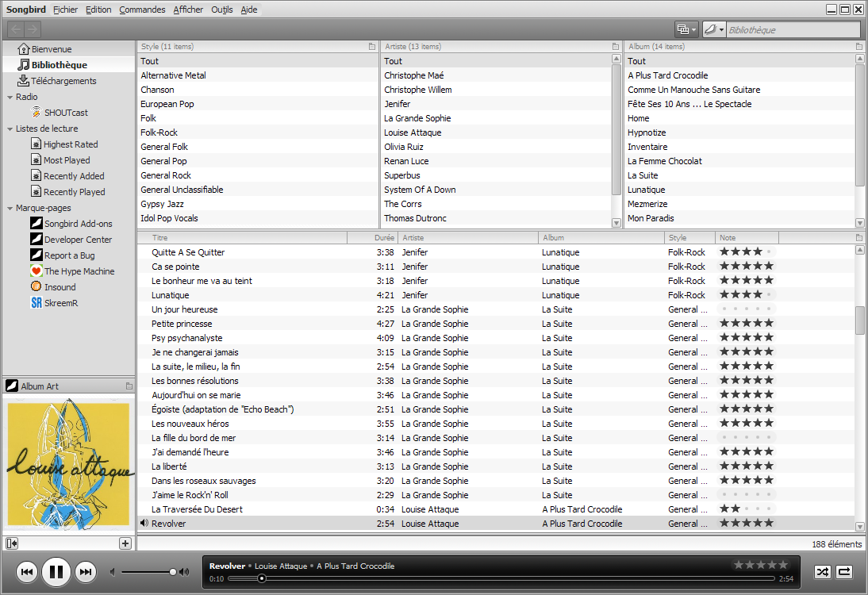Collapse the sidebar display pane button
The image size is (868, 595).
(12, 543)
